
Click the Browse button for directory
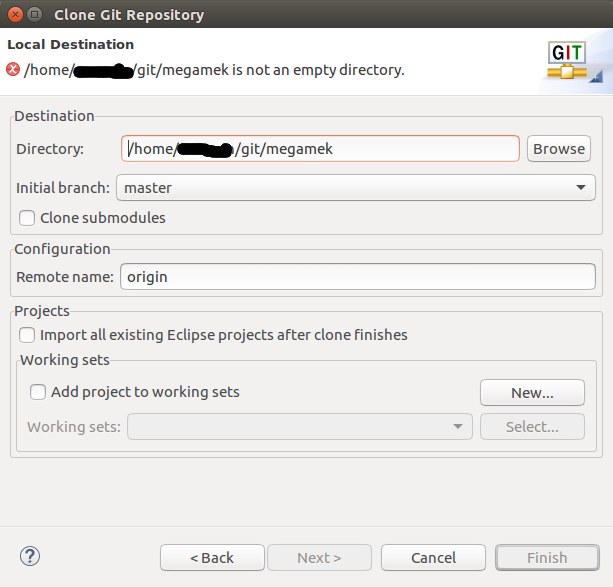(x=559, y=149)
